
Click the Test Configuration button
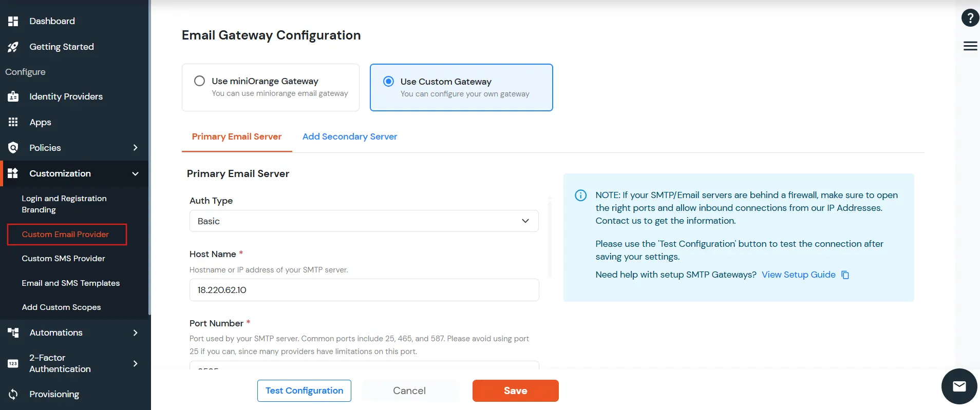[x=304, y=391]
